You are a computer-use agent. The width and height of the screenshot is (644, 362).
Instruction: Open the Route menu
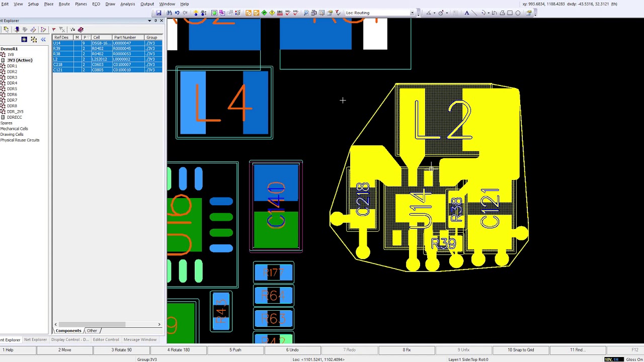[64, 4]
